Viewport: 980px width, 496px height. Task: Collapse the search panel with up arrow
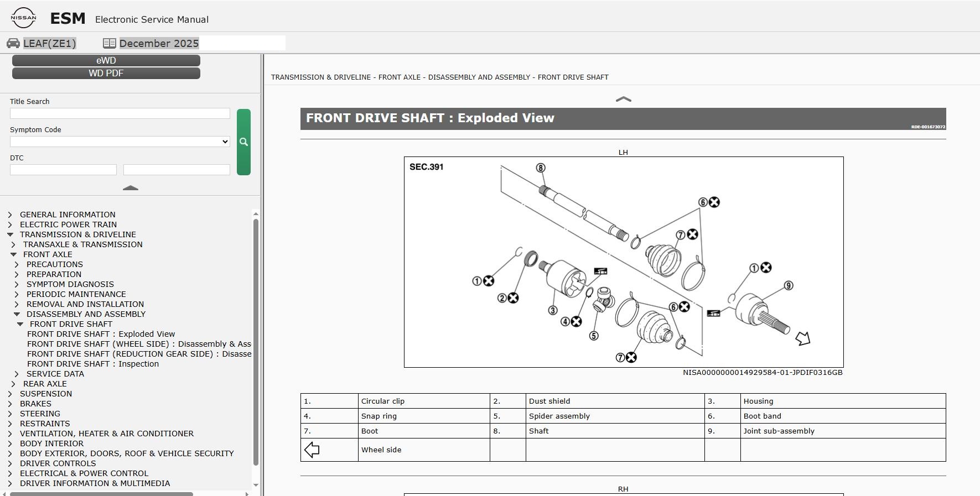tap(131, 188)
